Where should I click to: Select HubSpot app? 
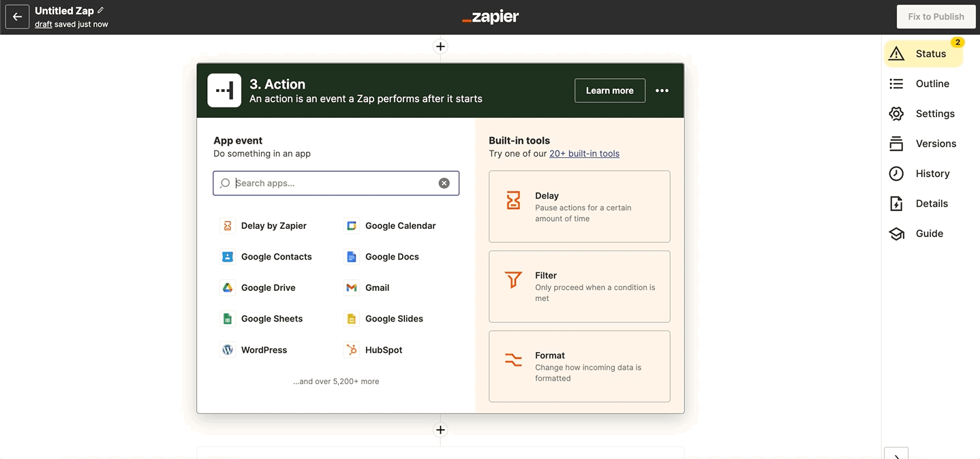pyautogui.click(x=374, y=350)
